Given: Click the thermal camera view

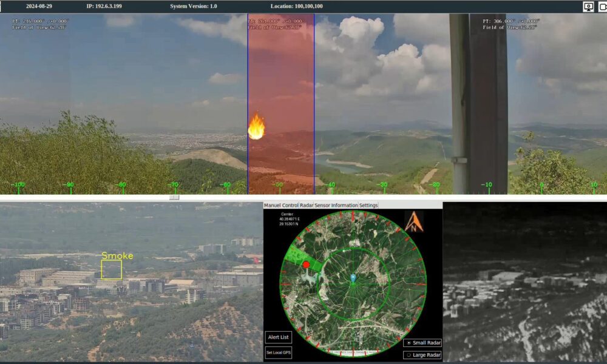Looking at the screenshot, I should [x=524, y=282].
